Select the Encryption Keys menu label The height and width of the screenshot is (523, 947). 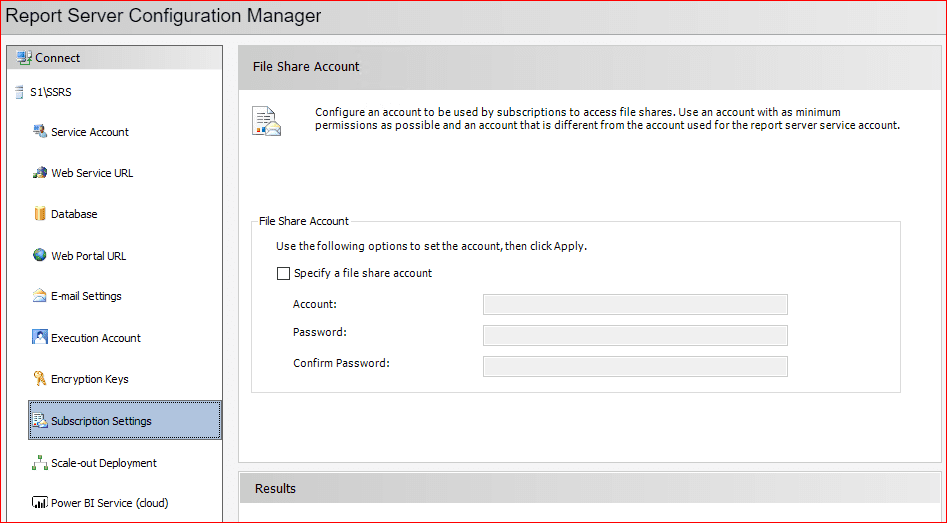(x=90, y=379)
